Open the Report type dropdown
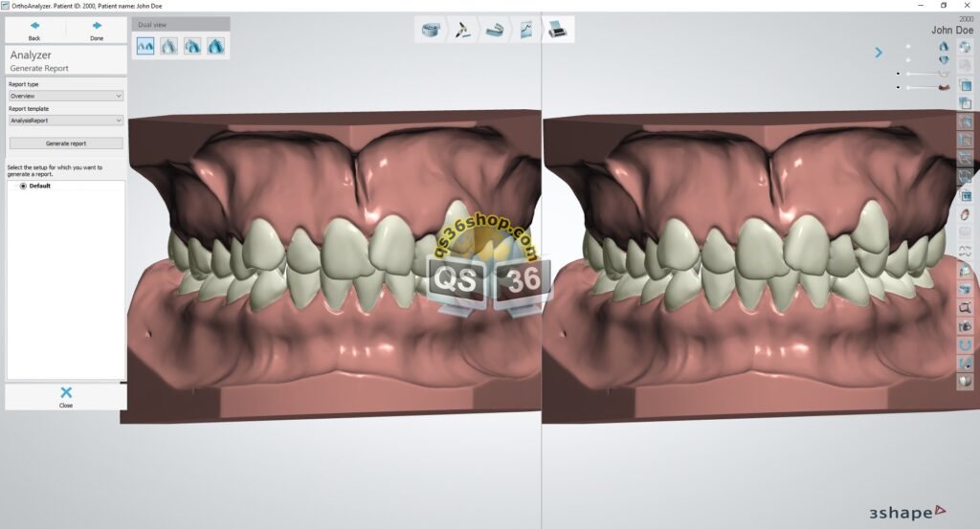 [x=65, y=96]
